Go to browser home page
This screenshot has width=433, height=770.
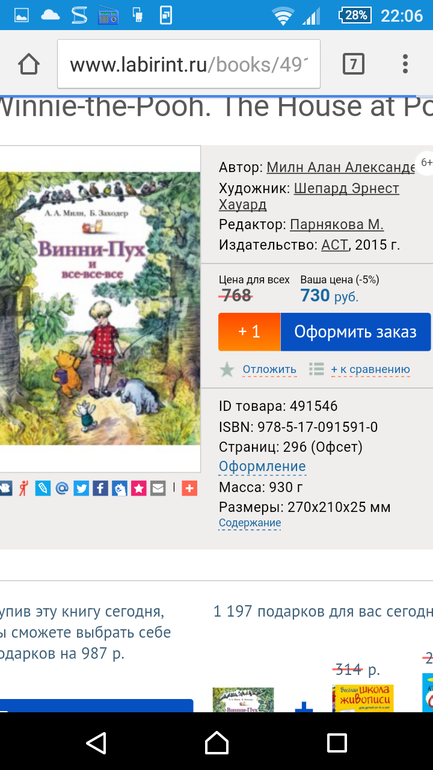pyautogui.click(x=29, y=64)
